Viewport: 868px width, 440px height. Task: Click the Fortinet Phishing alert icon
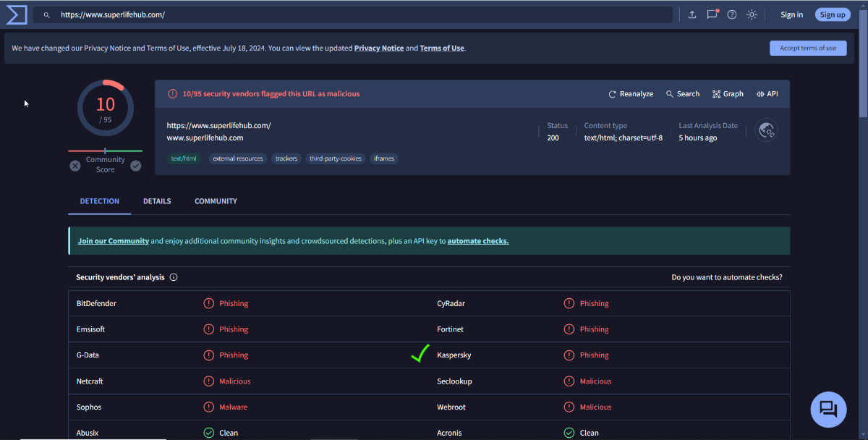click(569, 329)
